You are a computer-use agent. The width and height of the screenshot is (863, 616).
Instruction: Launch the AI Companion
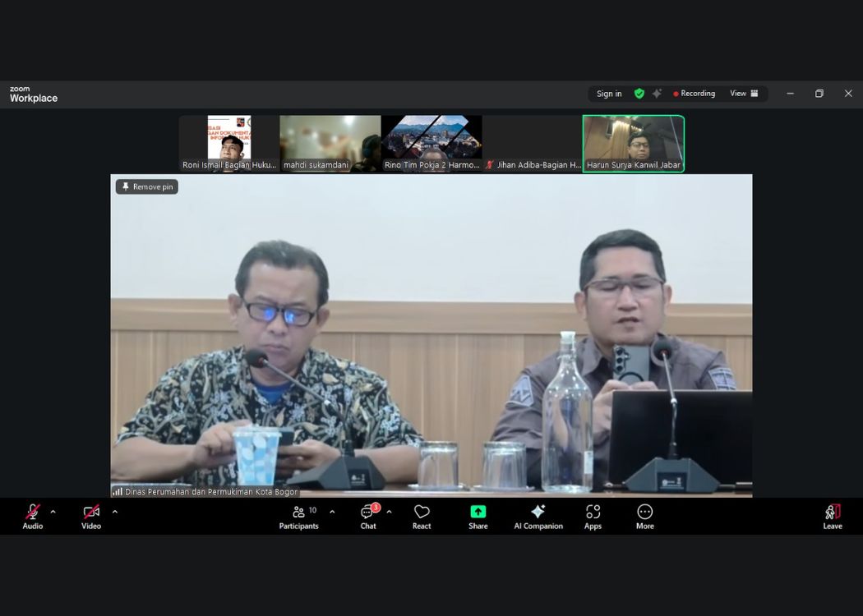click(x=538, y=516)
